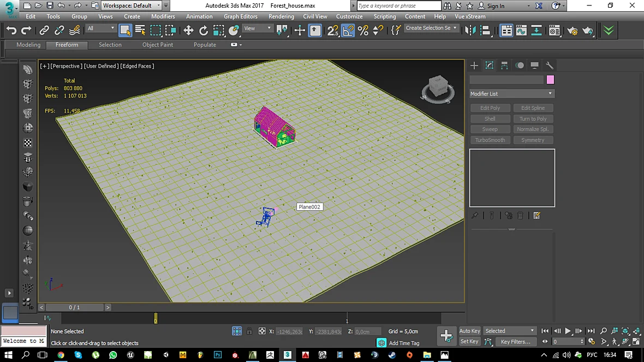Switch to the Hierarchy command panel tab
The height and width of the screenshot is (362, 644).
504,66
